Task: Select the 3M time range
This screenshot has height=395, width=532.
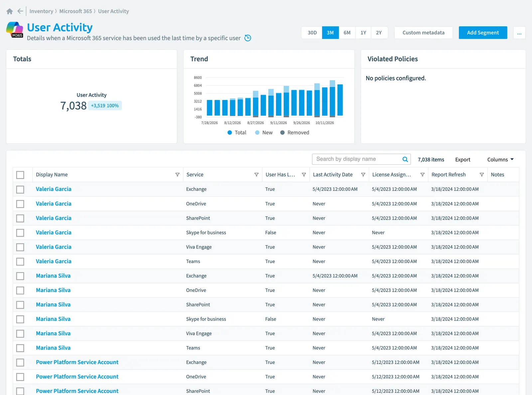Action: [330, 33]
